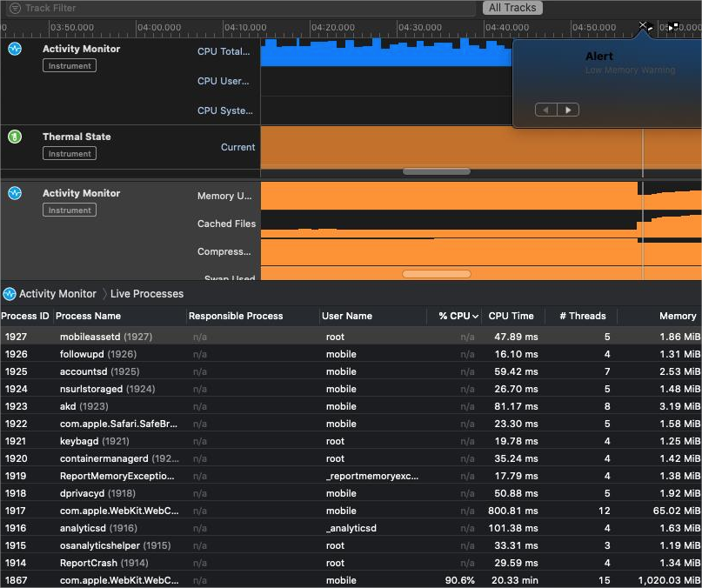The width and height of the screenshot is (702, 588).
Task: Open the Activity Monitor breadcrumb dropdown
Action: tap(57, 294)
